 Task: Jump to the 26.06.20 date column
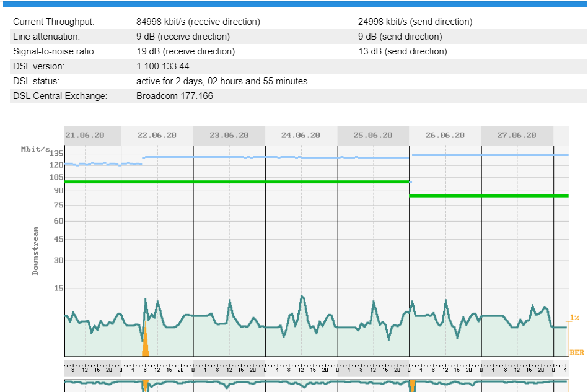point(445,135)
